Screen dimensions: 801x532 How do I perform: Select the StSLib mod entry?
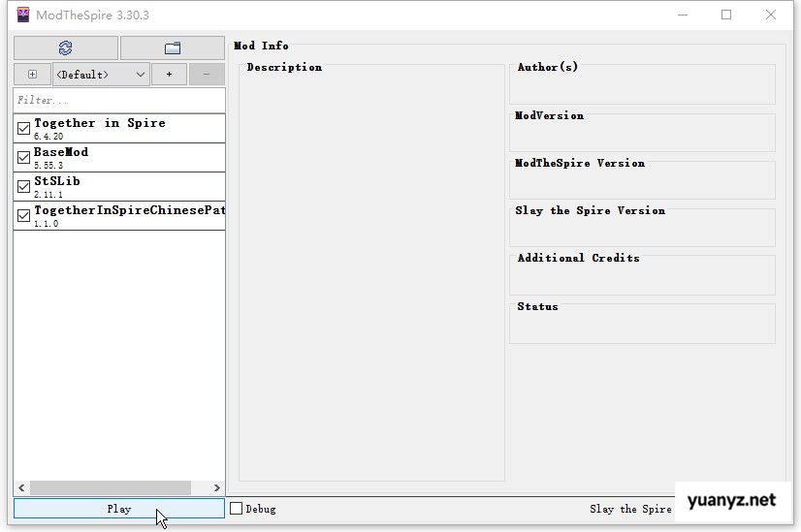tap(119, 186)
